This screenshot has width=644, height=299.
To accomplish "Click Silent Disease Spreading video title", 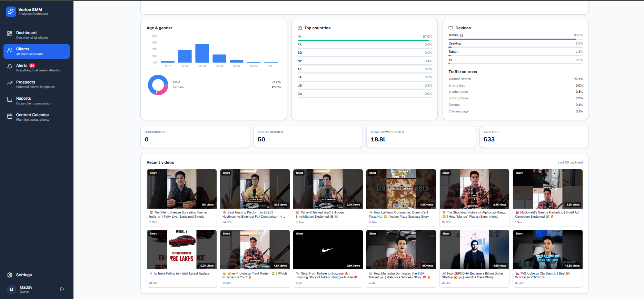I will click(178, 215).
